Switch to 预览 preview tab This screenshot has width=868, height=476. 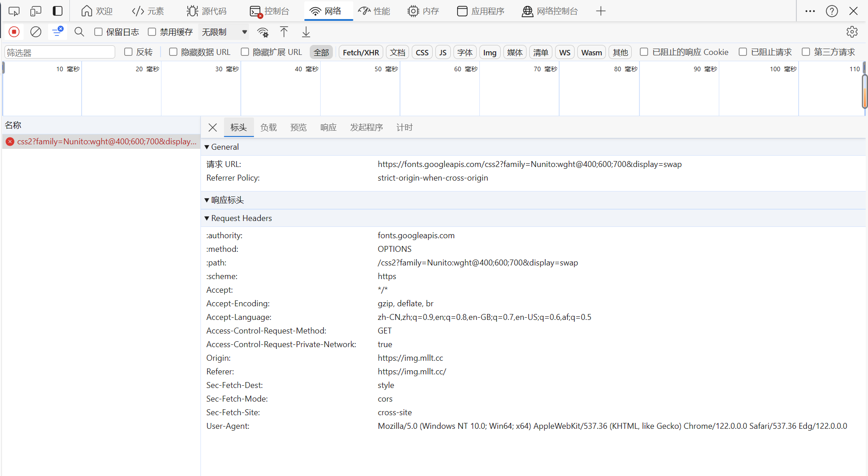[x=298, y=128]
